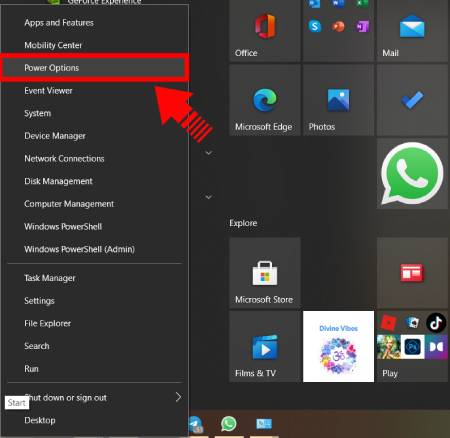
Task: Select System from the menu
Action: click(x=95, y=113)
